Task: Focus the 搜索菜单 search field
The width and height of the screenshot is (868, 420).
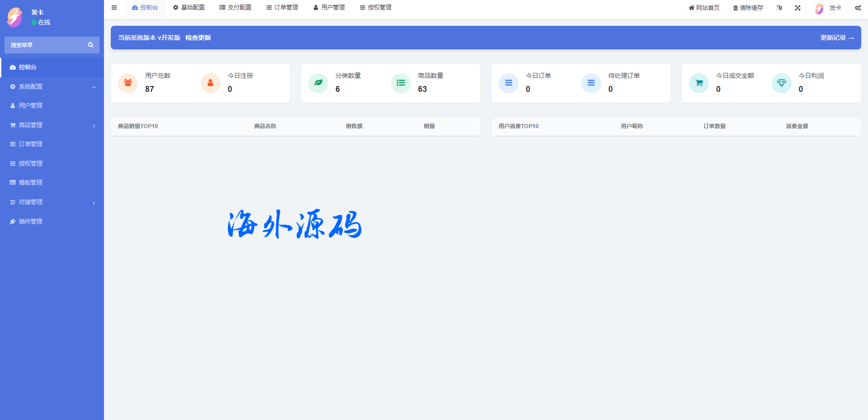Action: tap(45, 45)
